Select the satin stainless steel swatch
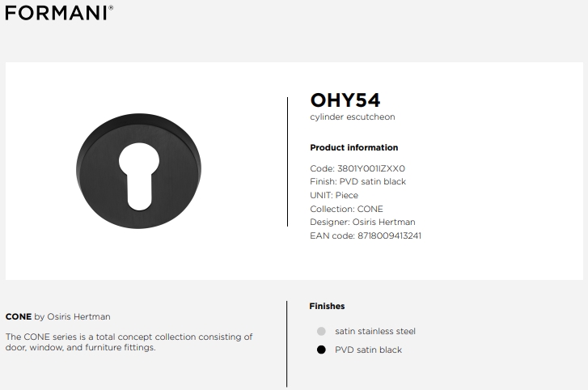 coord(321,331)
